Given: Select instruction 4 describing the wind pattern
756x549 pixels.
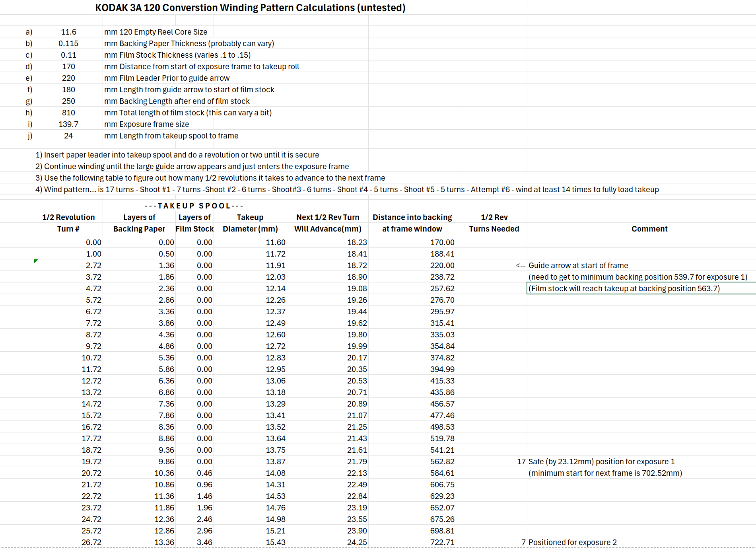Looking at the screenshot, I should (347, 189).
